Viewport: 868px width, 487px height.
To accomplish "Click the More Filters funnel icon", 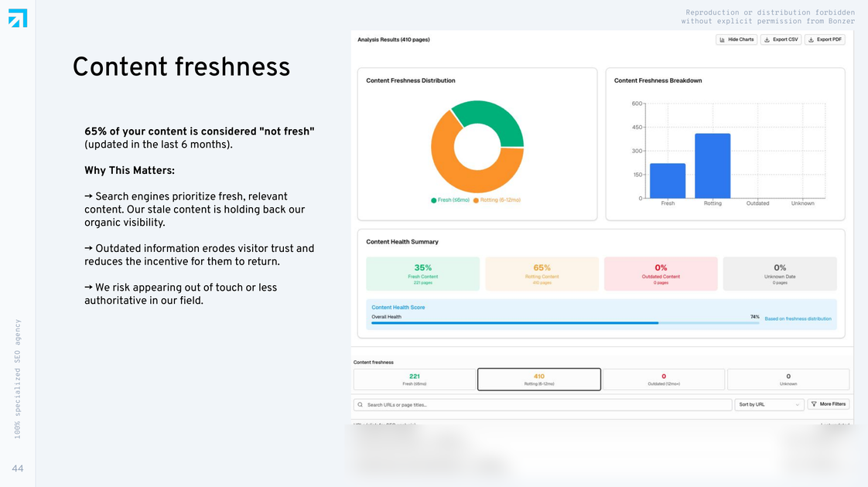I will (x=814, y=404).
